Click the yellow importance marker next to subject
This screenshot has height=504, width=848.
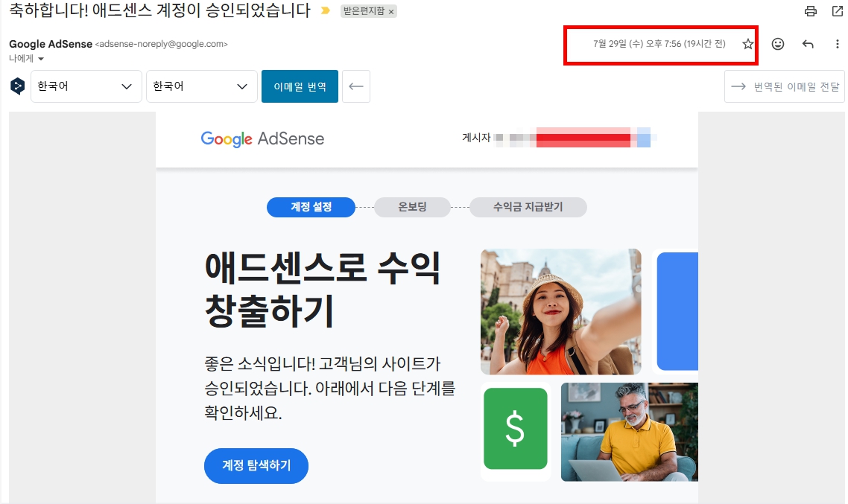tap(325, 10)
